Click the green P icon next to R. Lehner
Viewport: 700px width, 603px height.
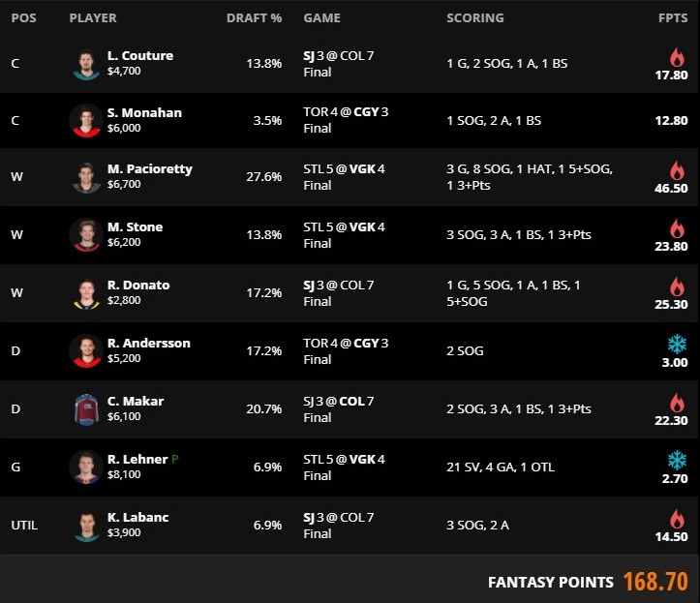pyautogui.click(x=174, y=460)
